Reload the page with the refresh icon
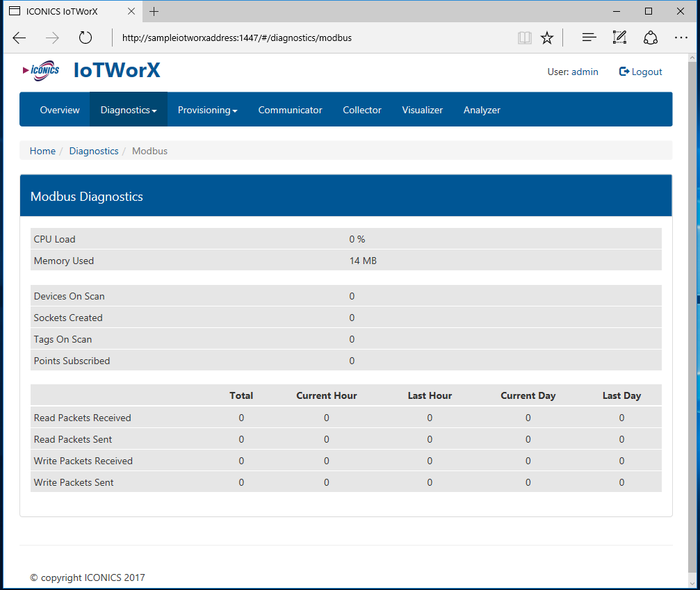Screen dimensions: 700x590 click(86, 38)
